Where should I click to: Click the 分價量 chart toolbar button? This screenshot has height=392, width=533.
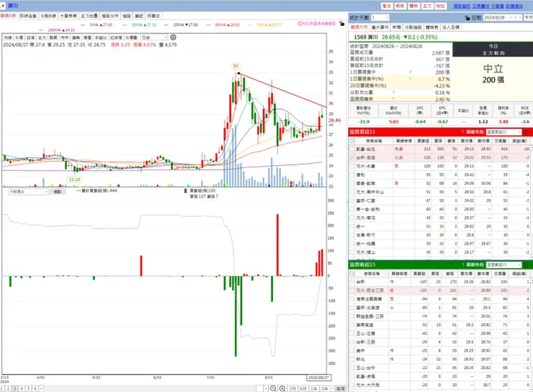tap(131, 37)
